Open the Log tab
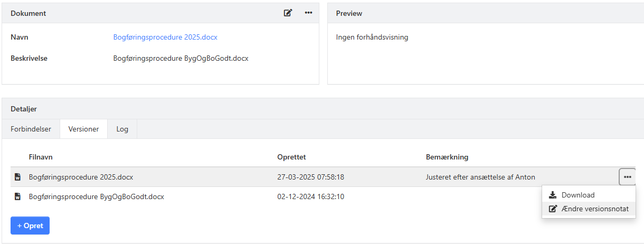Viewport: 644px width, 244px height. tap(122, 129)
